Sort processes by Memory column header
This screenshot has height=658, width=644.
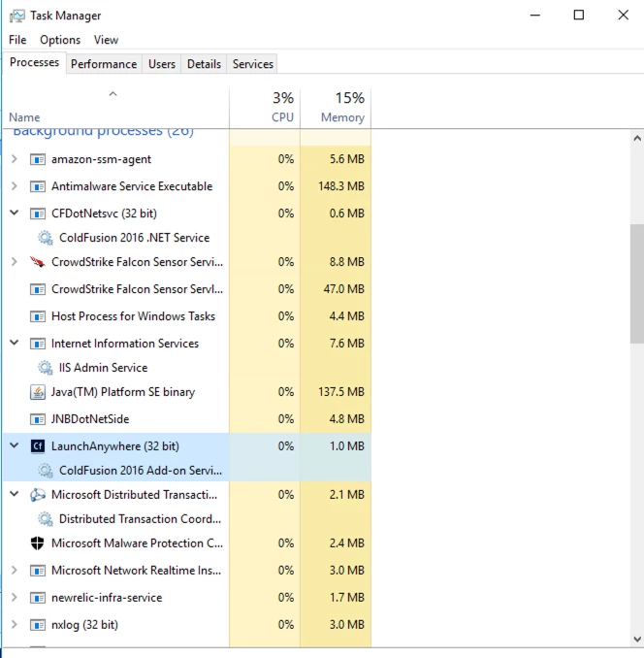(336, 109)
